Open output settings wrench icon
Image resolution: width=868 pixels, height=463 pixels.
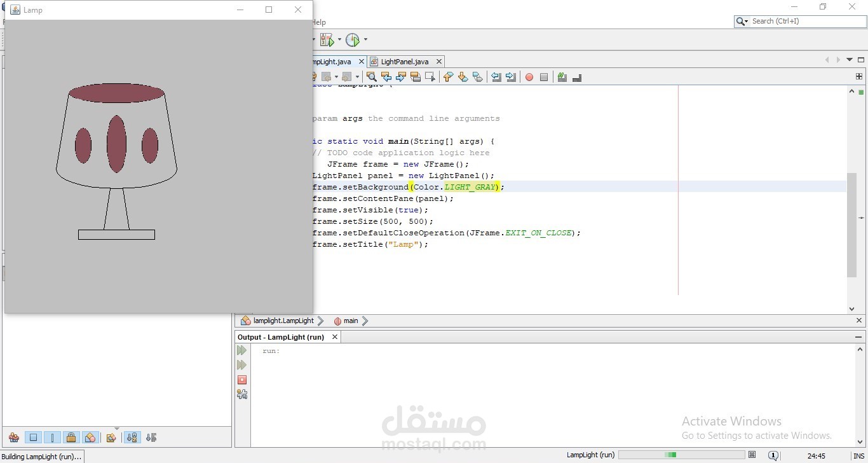[242, 394]
